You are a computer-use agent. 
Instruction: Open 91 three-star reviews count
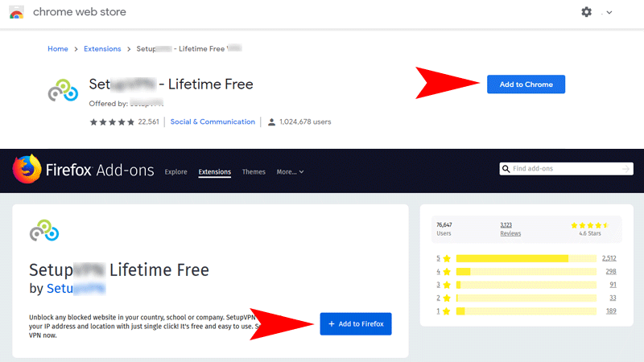pyautogui.click(x=613, y=285)
